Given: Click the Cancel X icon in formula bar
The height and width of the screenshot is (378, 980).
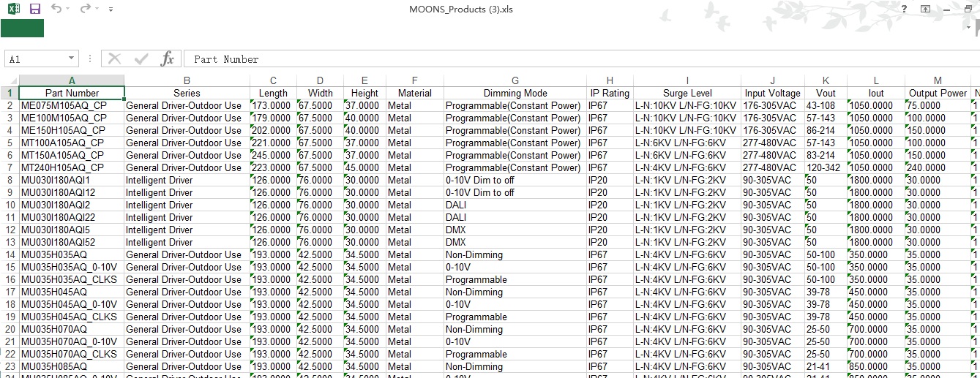Looking at the screenshot, I should (115, 59).
